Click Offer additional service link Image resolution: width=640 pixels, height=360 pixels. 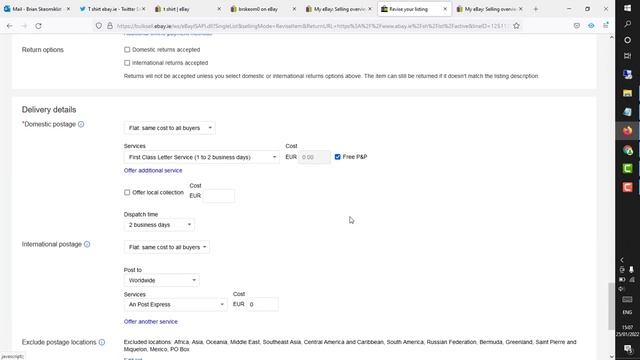(x=153, y=171)
